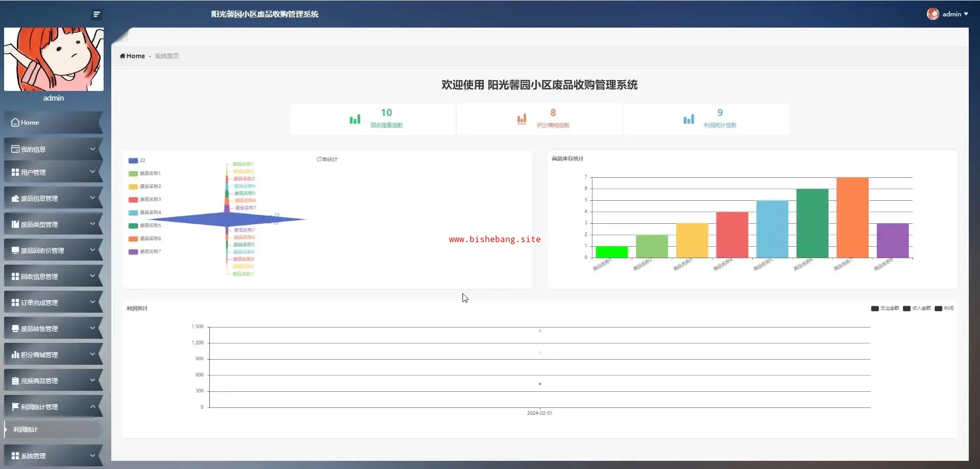This screenshot has width=980, height=469.
Task: Click the 系统管理 grid icon
Action: (x=15, y=456)
